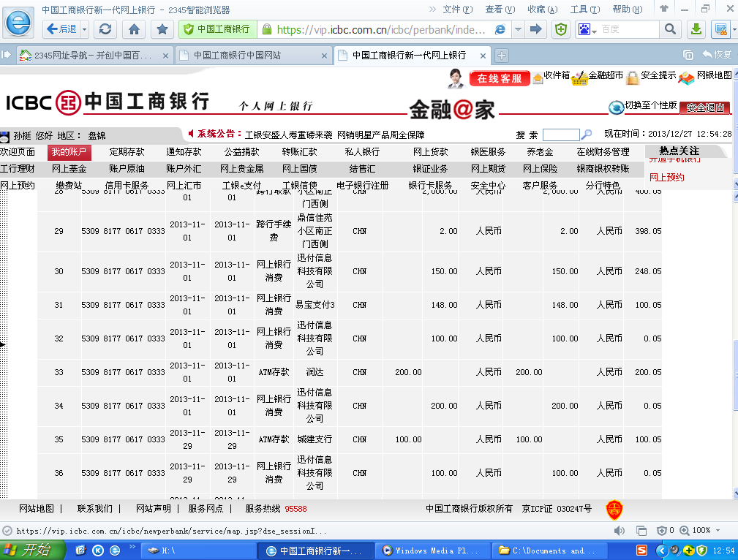
Task: Click the download arrow icon in toolbar
Action: (x=697, y=29)
